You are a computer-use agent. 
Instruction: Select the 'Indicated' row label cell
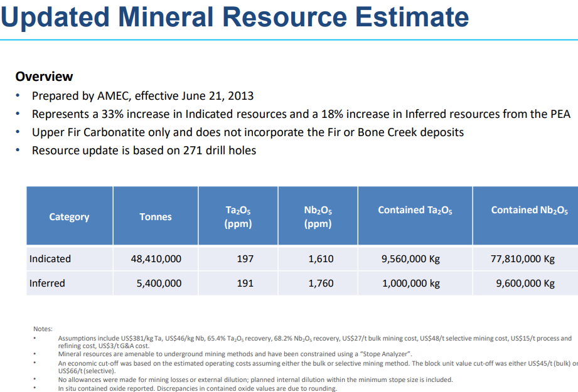(x=50, y=259)
